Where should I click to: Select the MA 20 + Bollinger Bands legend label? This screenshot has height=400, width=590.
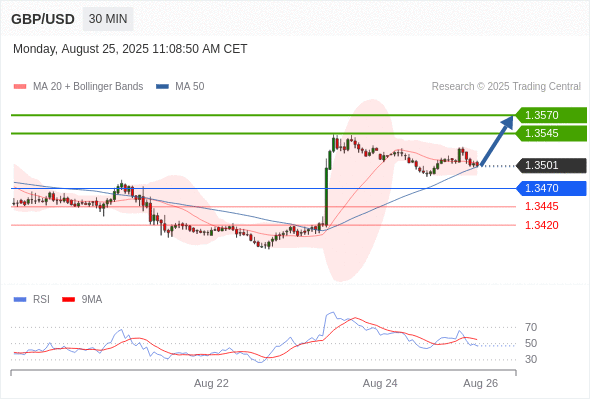point(88,87)
